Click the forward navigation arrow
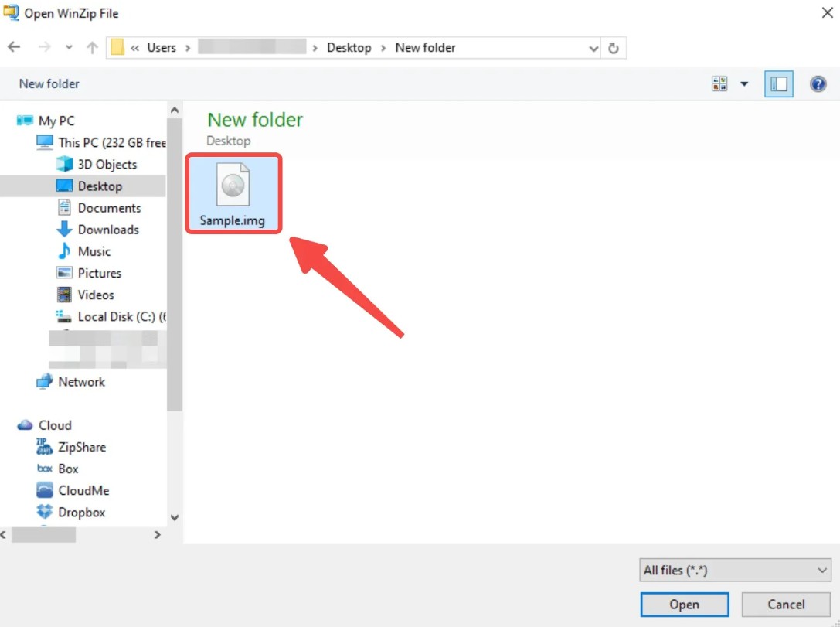This screenshot has width=840, height=627. (45, 47)
